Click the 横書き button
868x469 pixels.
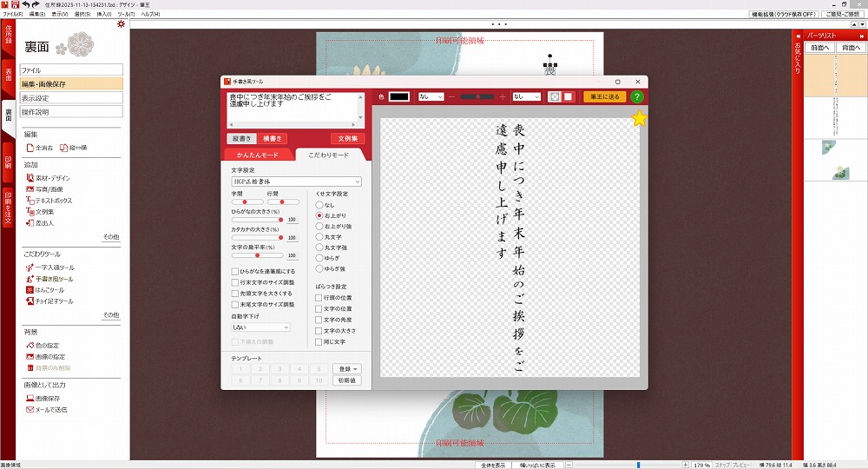(273, 138)
